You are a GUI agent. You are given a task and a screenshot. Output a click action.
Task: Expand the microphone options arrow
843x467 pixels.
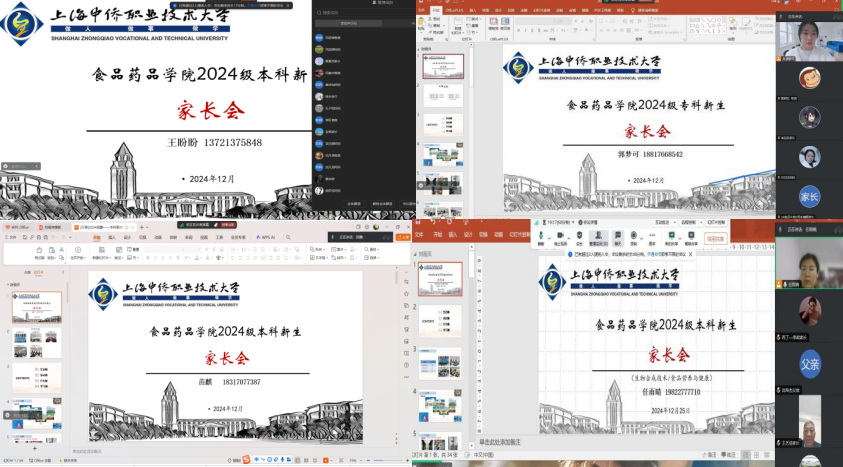click(549, 239)
